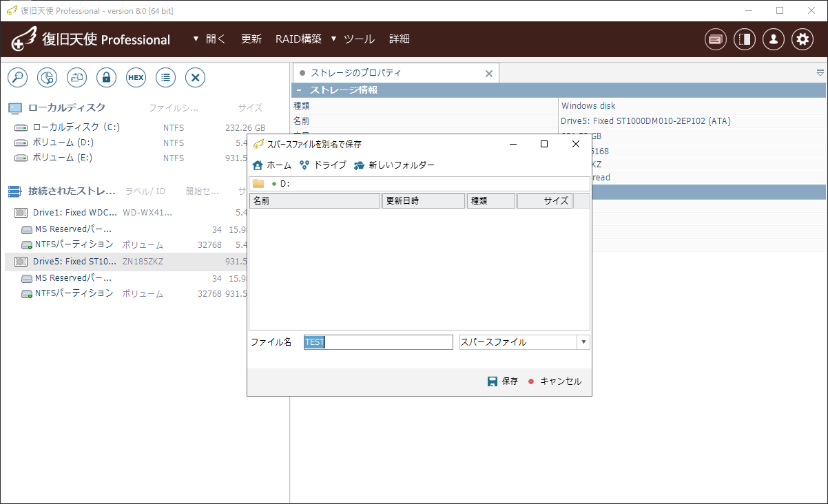Click the disk image icon in the left toolbar
This screenshot has height=504, width=828.
(76, 77)
